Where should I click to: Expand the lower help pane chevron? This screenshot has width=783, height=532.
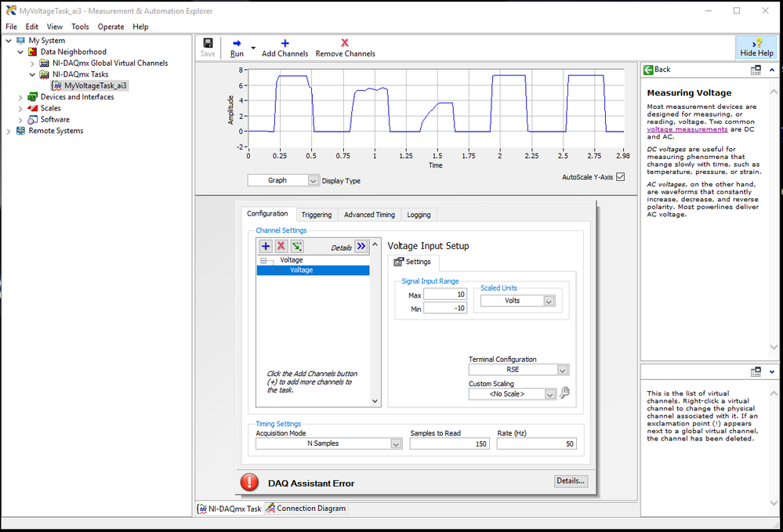(772, 372)
